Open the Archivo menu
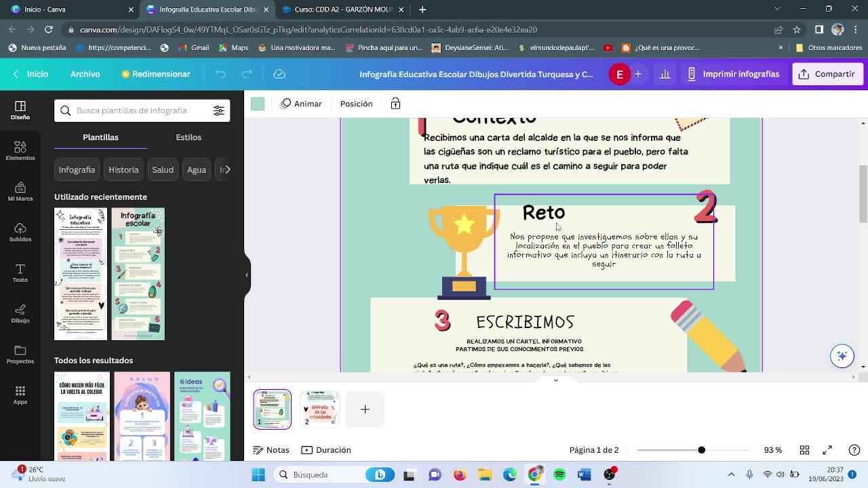 (x=85, y=74)
